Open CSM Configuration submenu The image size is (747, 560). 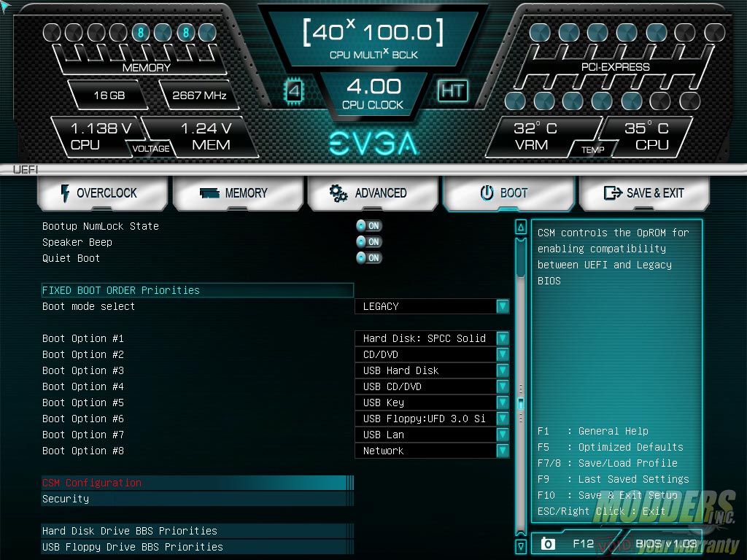click(197, 483)
